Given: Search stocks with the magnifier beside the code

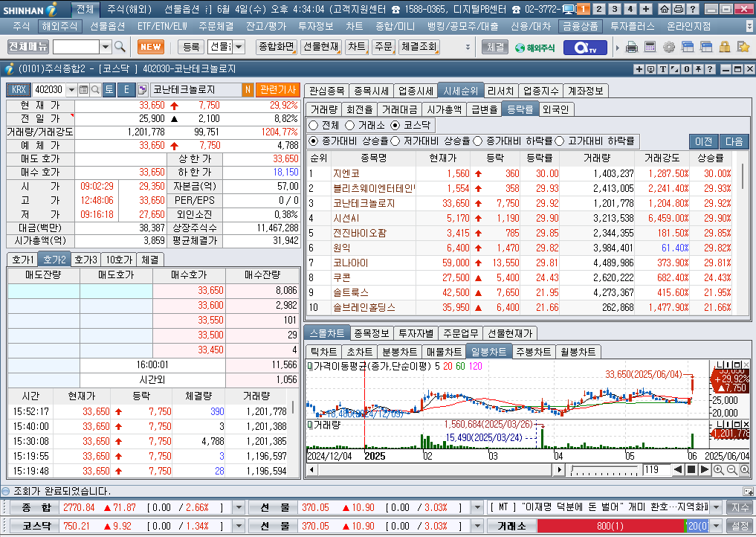Looking at the screenshot, I should pyautogui.click(x=95, y=90).
